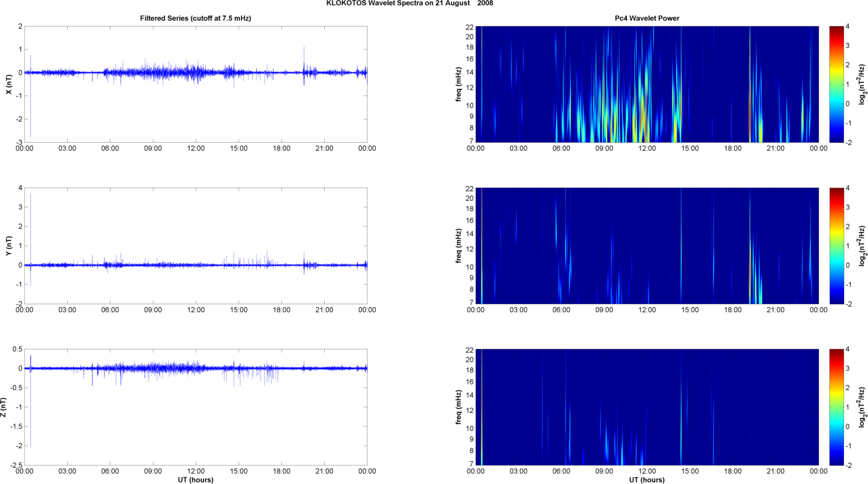The width and height of the screenshot is (868, 484).
Task: Click the middle wavelet power spectrogram
Action: [647, 246]
